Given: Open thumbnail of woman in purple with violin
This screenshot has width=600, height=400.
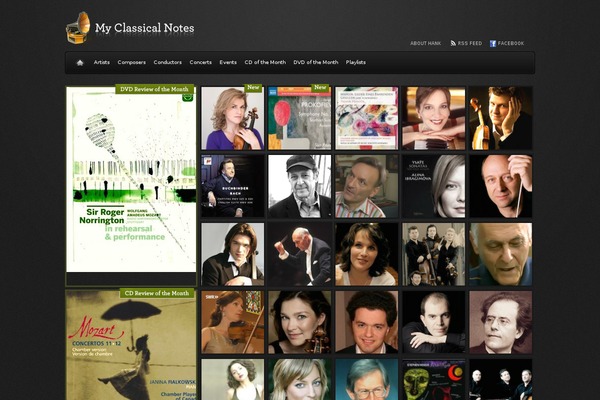Looking at the screenshot, I should (233, 118).
